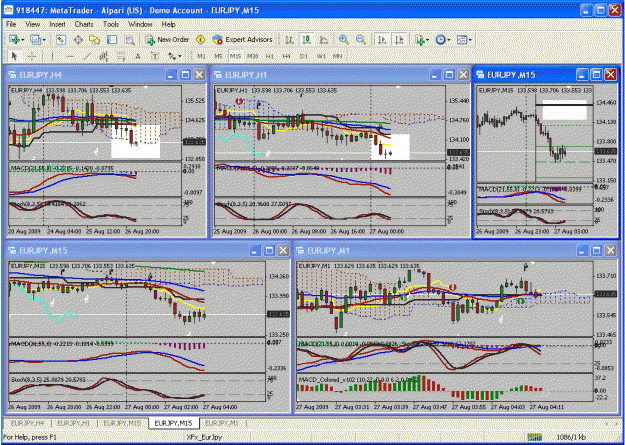Switch timeframe to H4

287,56
